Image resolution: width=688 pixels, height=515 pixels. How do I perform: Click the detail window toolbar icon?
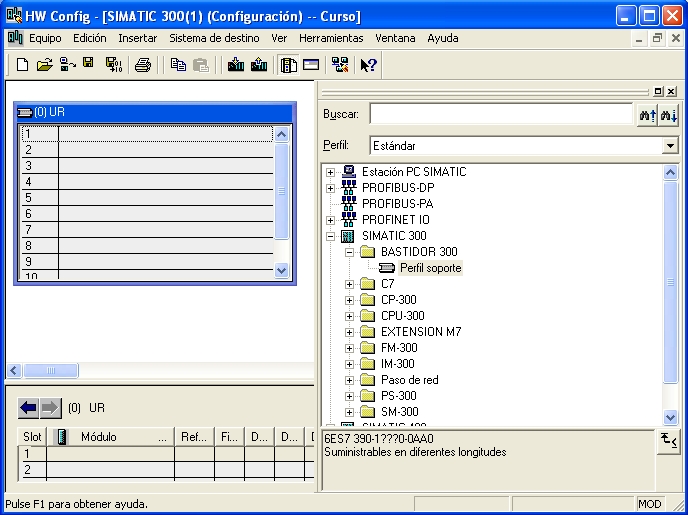[x=311, y=65]
